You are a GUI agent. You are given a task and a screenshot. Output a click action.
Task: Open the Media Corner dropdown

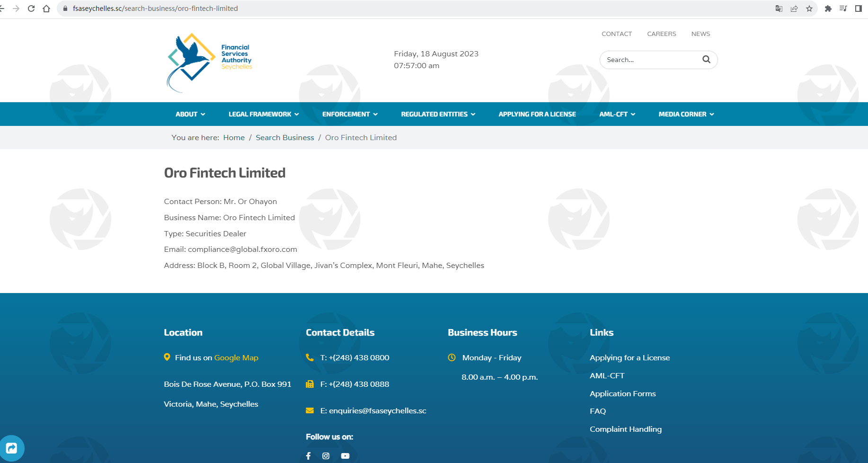point(686,114)
